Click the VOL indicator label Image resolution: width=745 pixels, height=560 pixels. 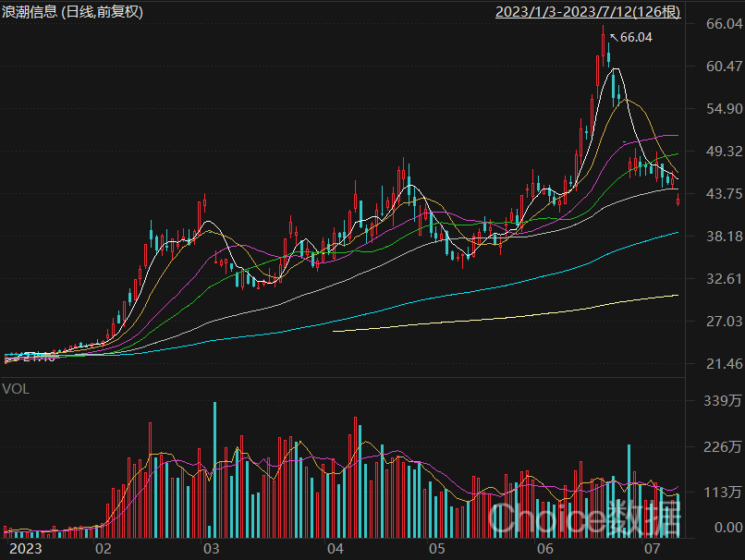[x=16, y=389]
